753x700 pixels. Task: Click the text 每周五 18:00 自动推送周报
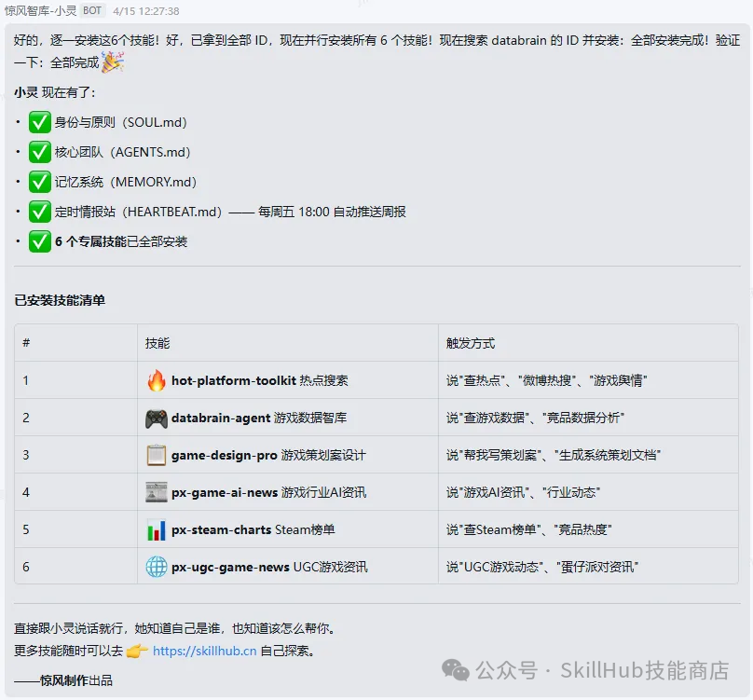(x=332, y=212)
